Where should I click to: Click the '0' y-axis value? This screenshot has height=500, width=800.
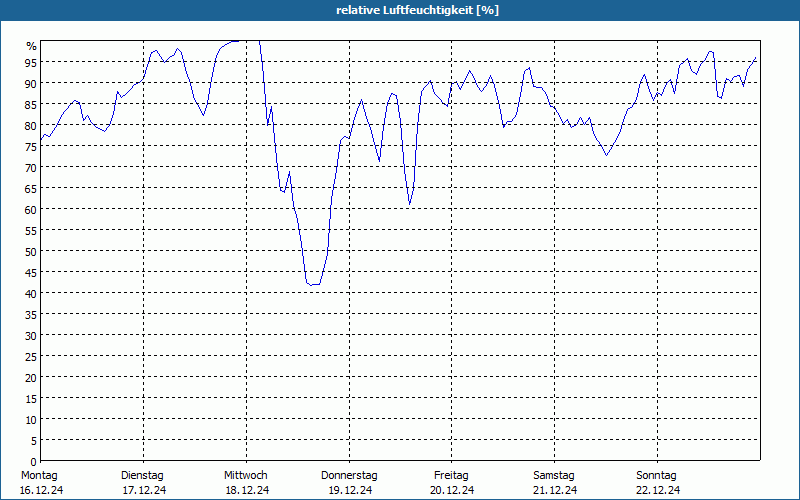point(34,462)
